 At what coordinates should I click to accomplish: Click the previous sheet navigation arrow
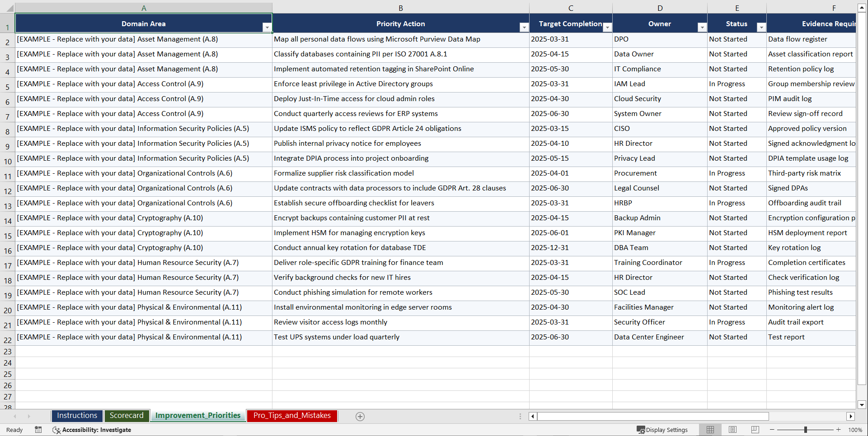click(x=15, y=416)
